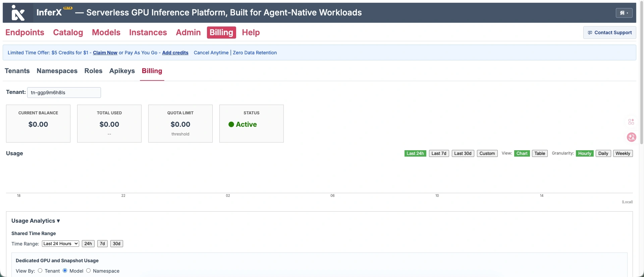The image size is (644, 277).
Task: Click the Quota Limit $0.00 value
Action: point(180,124)
